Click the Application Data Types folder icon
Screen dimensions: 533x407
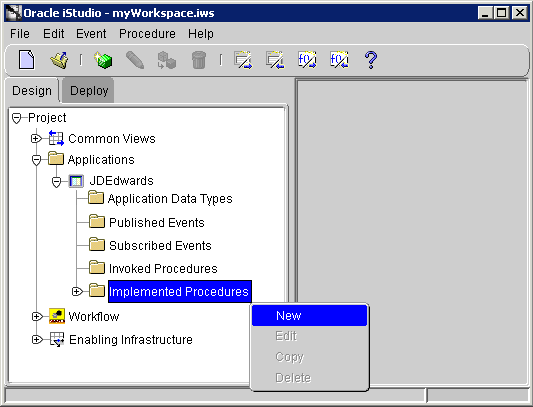pos(96,198)
